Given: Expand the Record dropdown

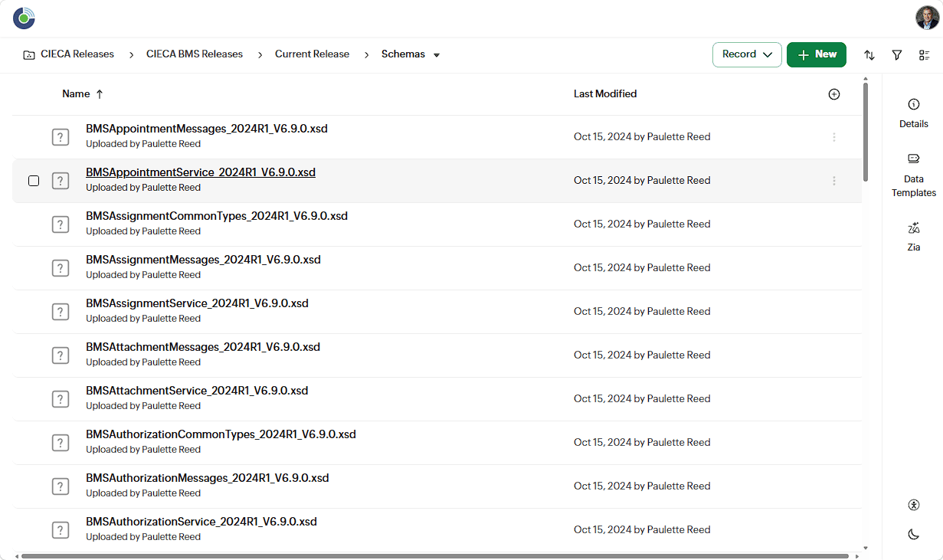Looking at the screenshot, I should pos(747,54).
